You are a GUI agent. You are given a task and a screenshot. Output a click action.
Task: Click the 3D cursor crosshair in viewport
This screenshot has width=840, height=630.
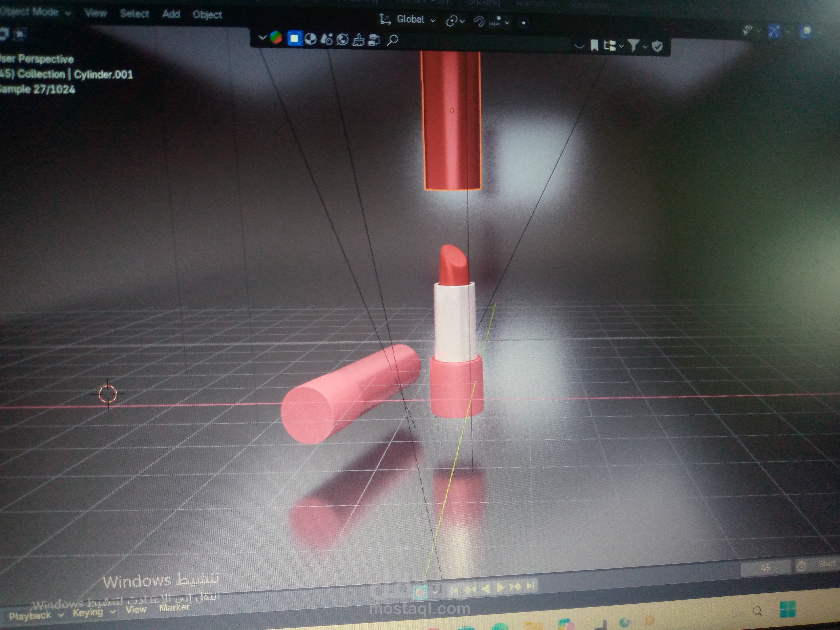[x=107, y=394]
